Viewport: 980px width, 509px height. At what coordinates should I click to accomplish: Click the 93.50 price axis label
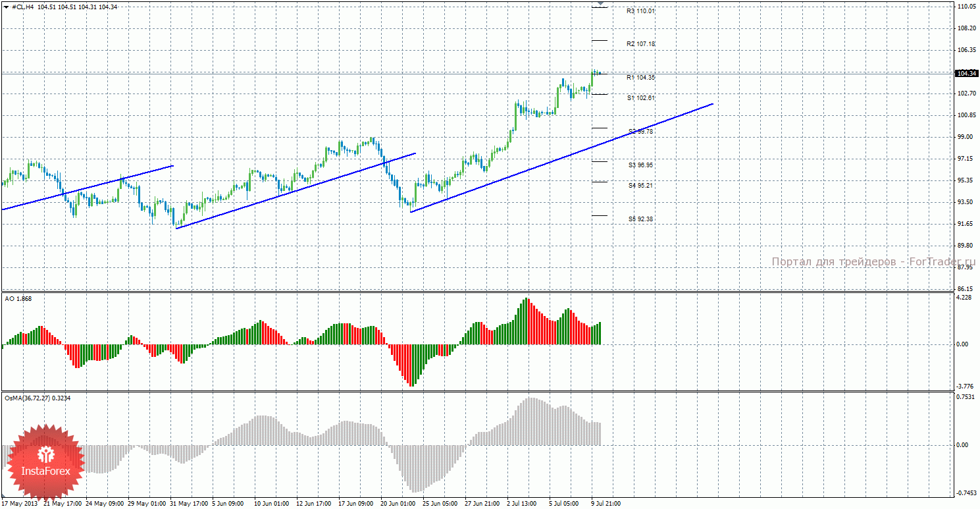(x=965, y=202)
